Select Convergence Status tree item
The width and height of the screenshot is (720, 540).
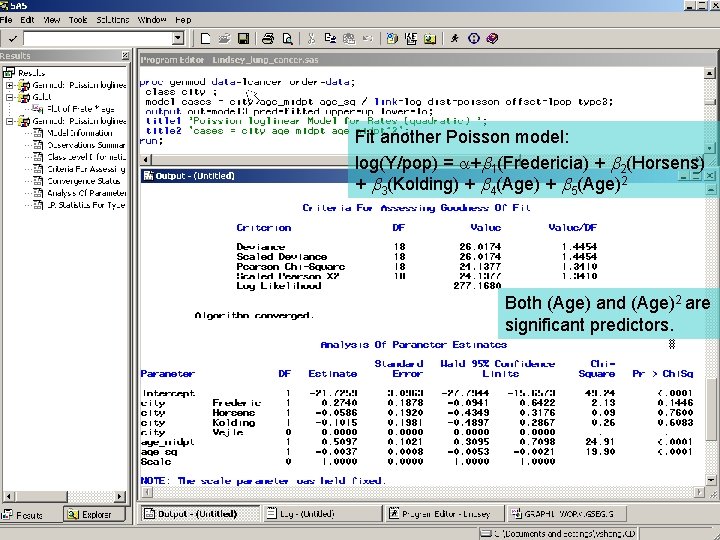[84, 181]
